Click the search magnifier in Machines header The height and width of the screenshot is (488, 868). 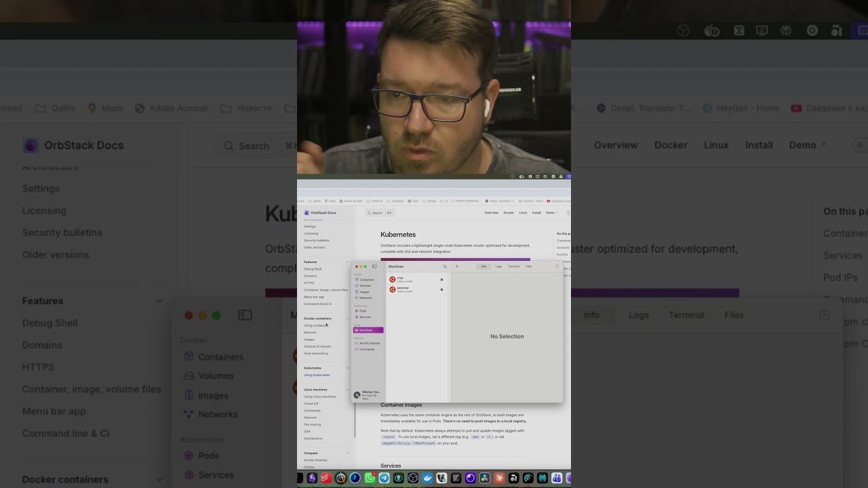(x=445, y=266)
